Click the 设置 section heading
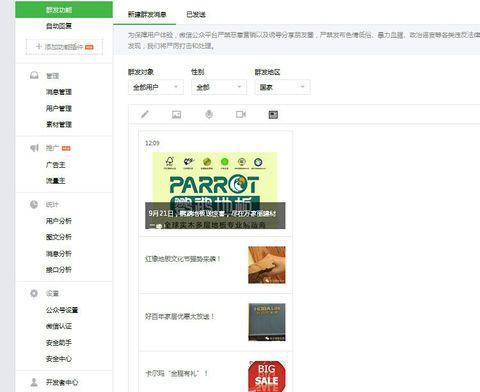The image size is (480, 392). click(x=52, y=293)
